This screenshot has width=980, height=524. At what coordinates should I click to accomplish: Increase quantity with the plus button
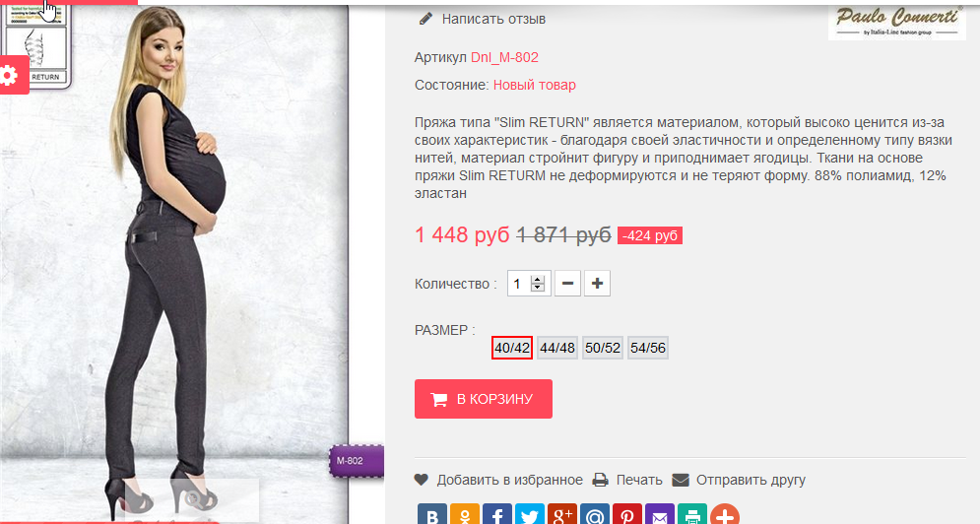(597, 284)
